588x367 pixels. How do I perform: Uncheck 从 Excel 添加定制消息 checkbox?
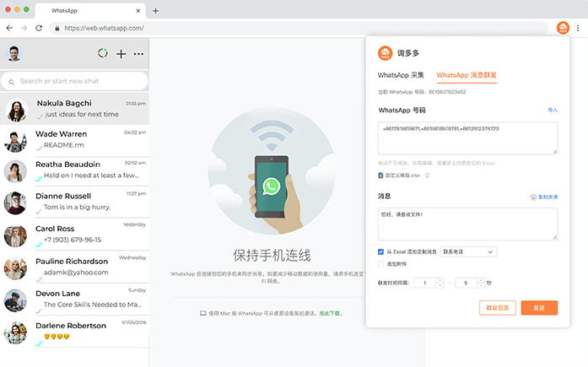coord(380,251)
